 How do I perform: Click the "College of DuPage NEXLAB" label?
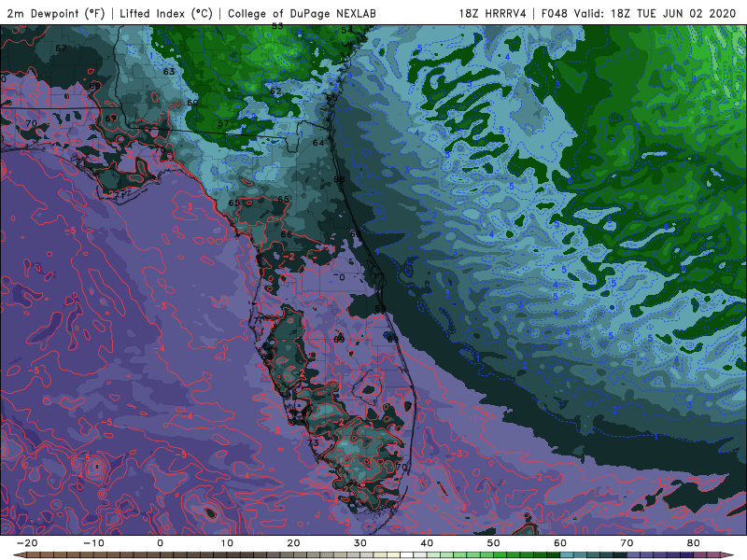302,13
